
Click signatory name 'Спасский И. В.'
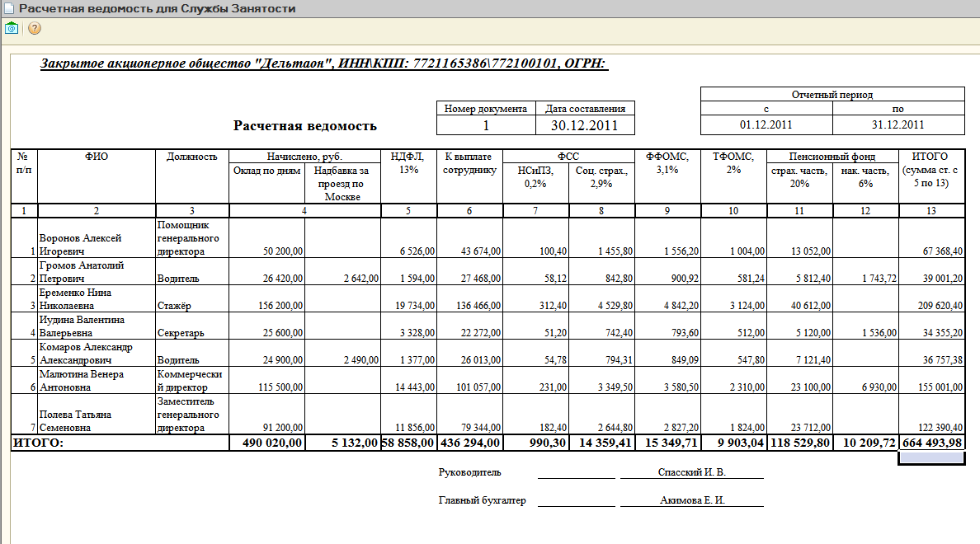[692, 472]
